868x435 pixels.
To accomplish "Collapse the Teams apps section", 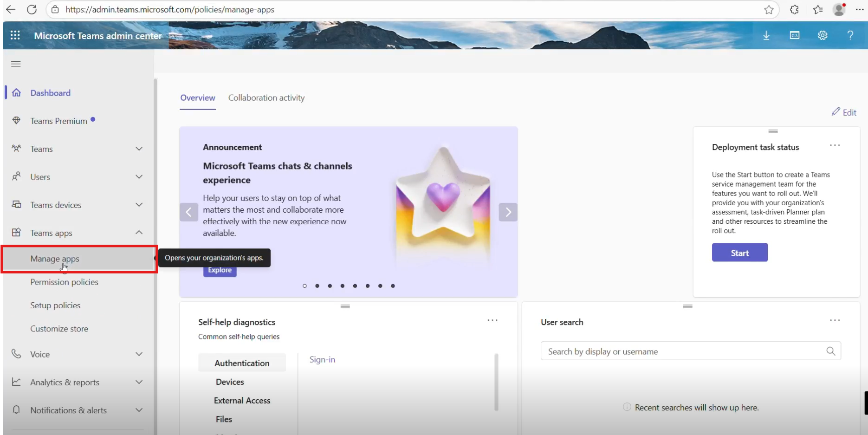I will (x=139, y=233).
